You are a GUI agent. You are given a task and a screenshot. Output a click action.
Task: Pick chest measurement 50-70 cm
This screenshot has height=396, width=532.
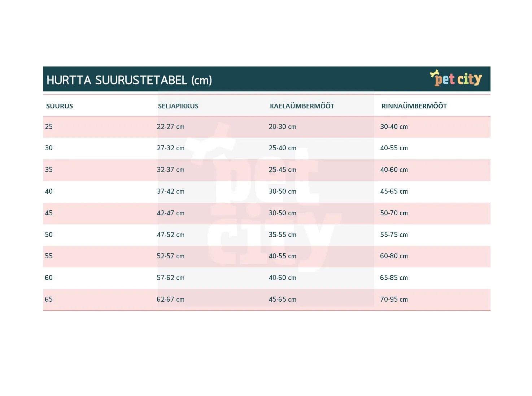tap(394, 213)
